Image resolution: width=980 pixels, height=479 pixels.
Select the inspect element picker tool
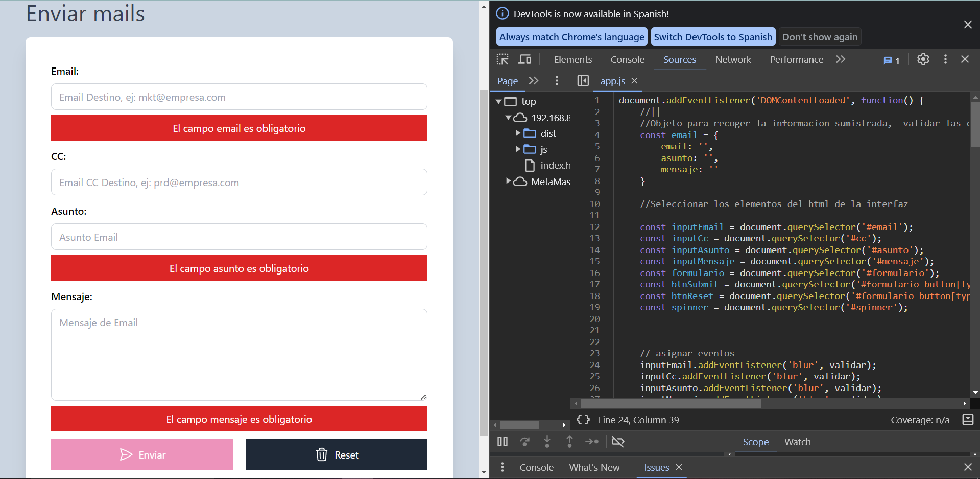click(x=503, y=59)
